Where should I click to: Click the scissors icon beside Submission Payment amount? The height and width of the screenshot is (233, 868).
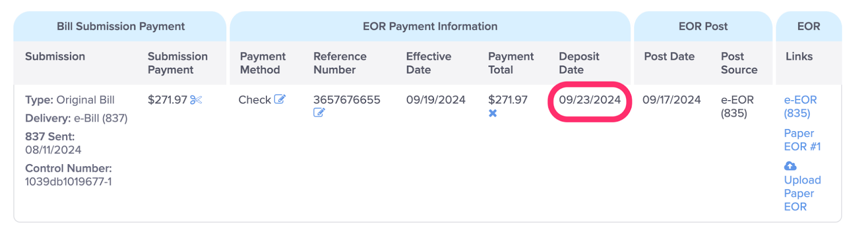pos(196,100)
